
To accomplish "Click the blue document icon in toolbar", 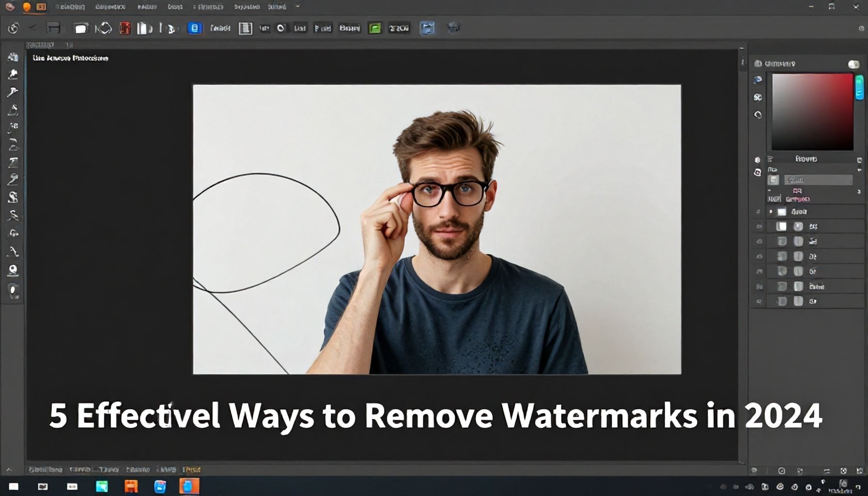I will click(x=195, y=28).
